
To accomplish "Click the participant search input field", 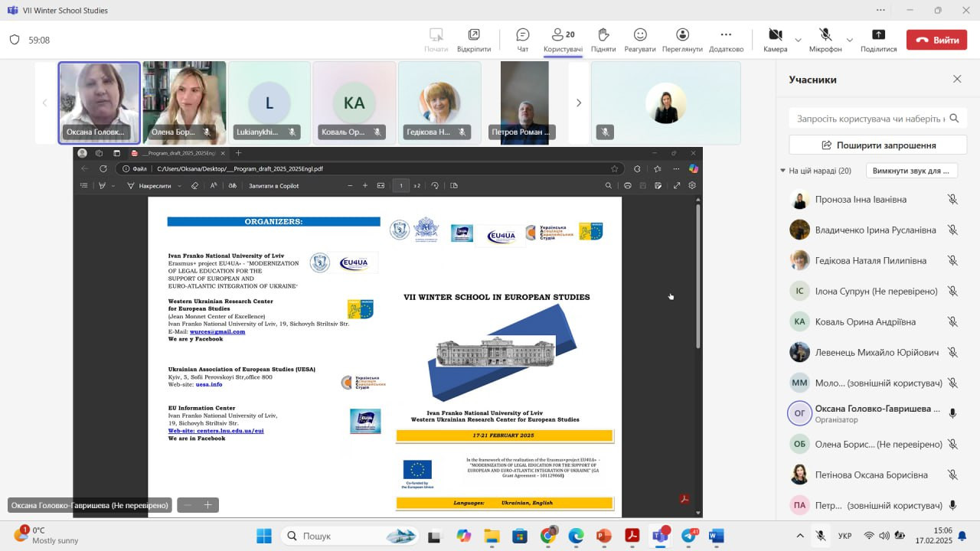I will click(x=871, y=119).
